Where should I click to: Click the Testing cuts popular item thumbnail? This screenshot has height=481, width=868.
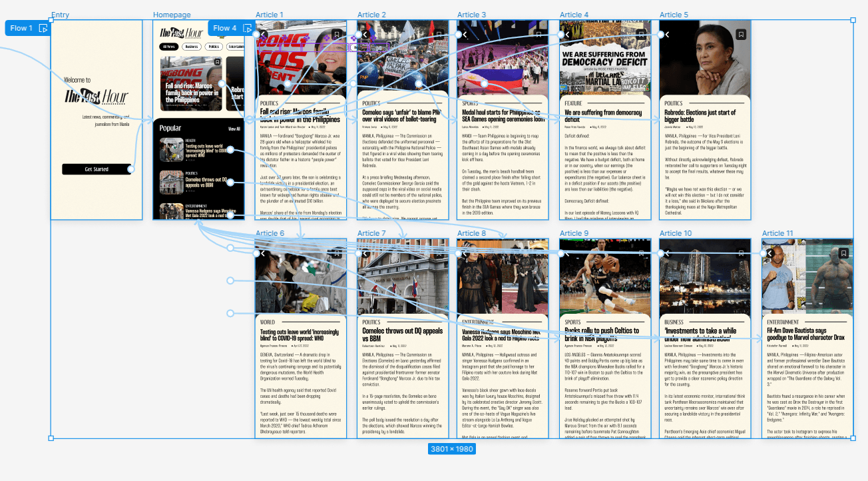click(171, 150)
